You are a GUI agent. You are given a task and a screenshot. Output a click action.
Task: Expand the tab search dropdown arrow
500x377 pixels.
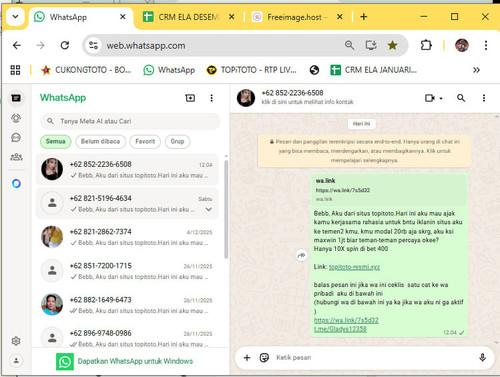pyautogui.click(x=15, y=16)
